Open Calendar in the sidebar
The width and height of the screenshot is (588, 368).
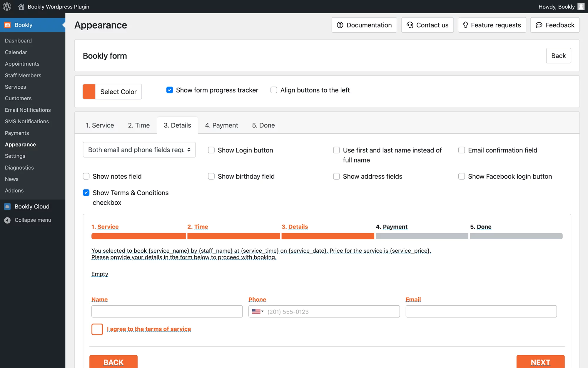(x=16, y=52)
